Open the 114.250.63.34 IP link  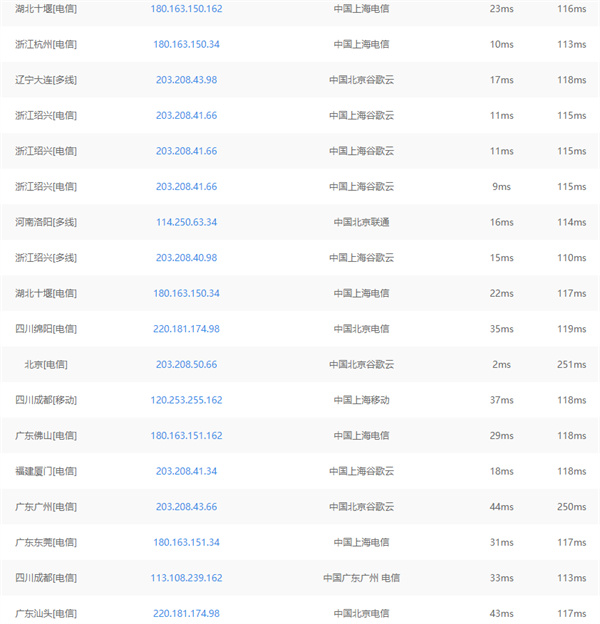(186, 222)
